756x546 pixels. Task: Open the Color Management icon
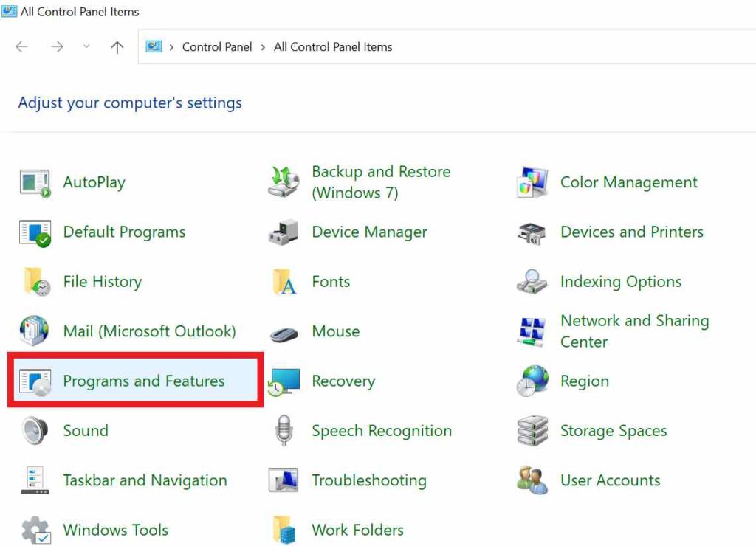click(x=532, y=183)
